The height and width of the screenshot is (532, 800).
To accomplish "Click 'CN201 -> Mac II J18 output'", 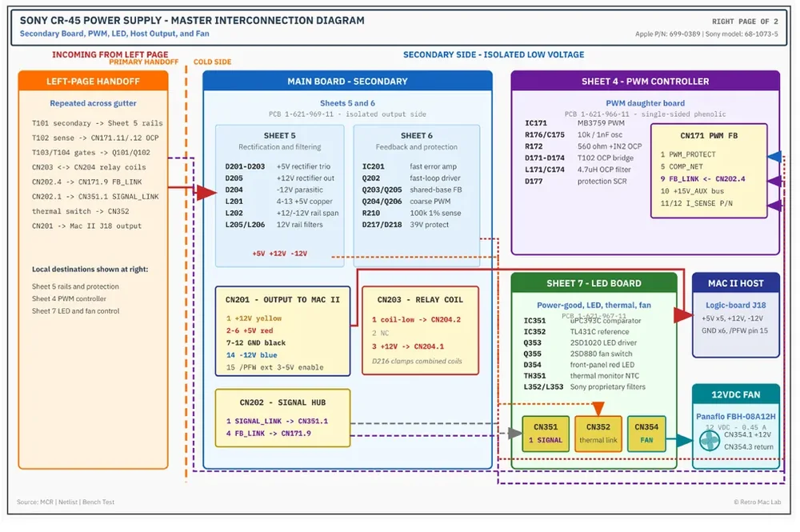I will tap(86, 226).
